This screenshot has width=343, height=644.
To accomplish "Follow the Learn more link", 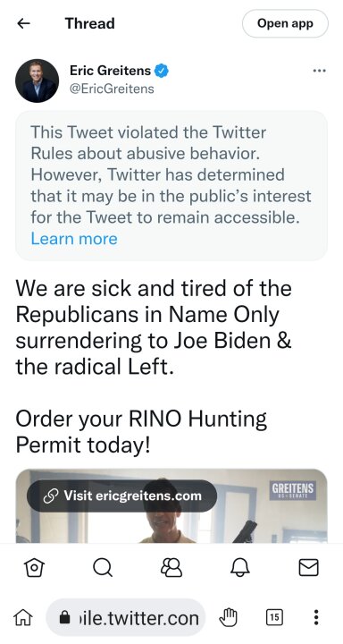I will pos(74,239).
